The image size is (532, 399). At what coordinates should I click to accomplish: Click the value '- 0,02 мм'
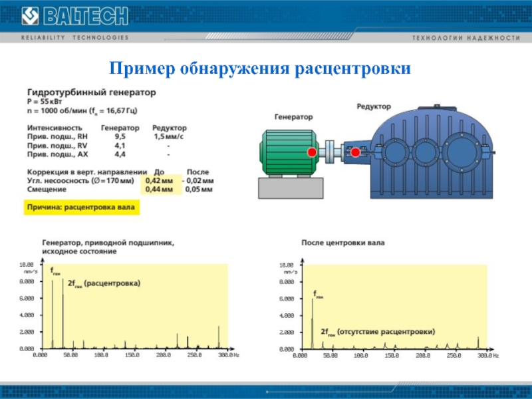(x=198, y=181)
